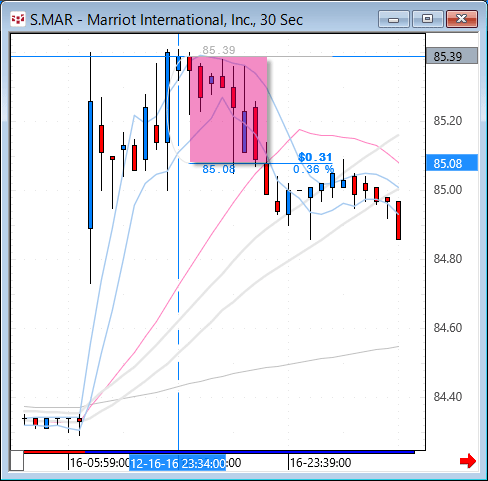Click the 85.00 price axis label
The image size is (488, 481).
coord(448,190)
